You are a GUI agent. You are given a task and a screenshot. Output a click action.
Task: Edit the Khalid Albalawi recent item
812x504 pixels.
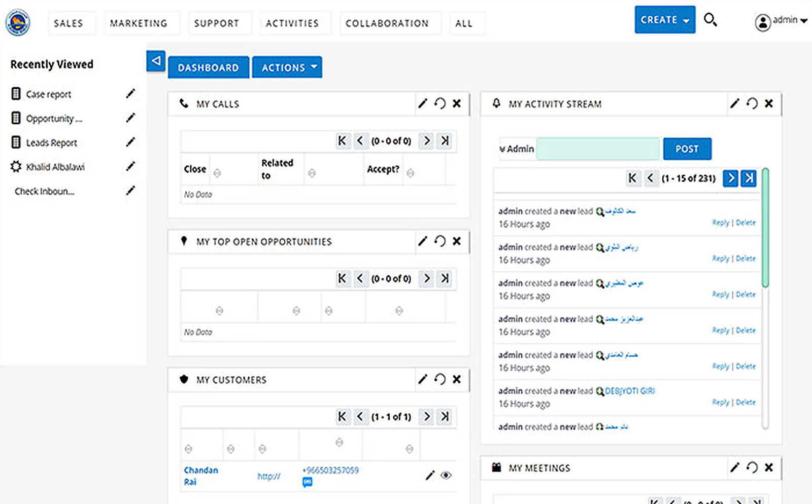[x=130, y=166]
